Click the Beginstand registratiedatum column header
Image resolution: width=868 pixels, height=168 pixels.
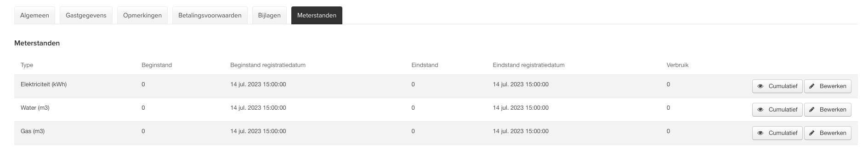[x=268, y=65]
